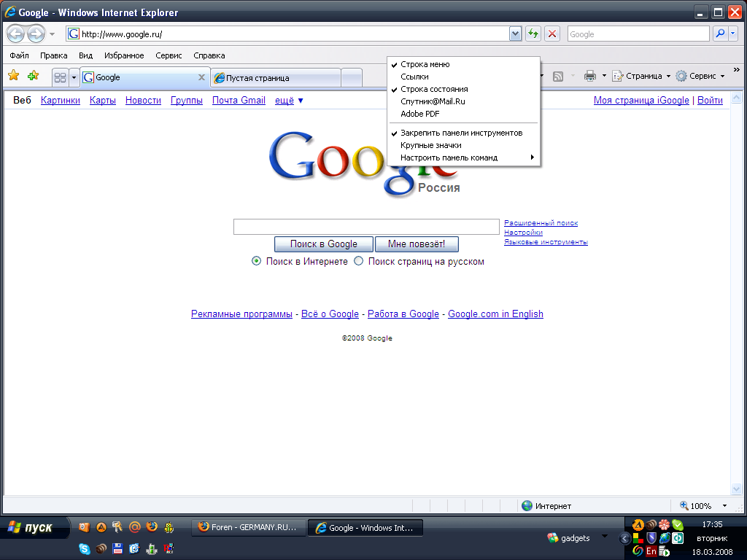
Task: Open Favorites Center star icon
Action: tap(14, 75)
